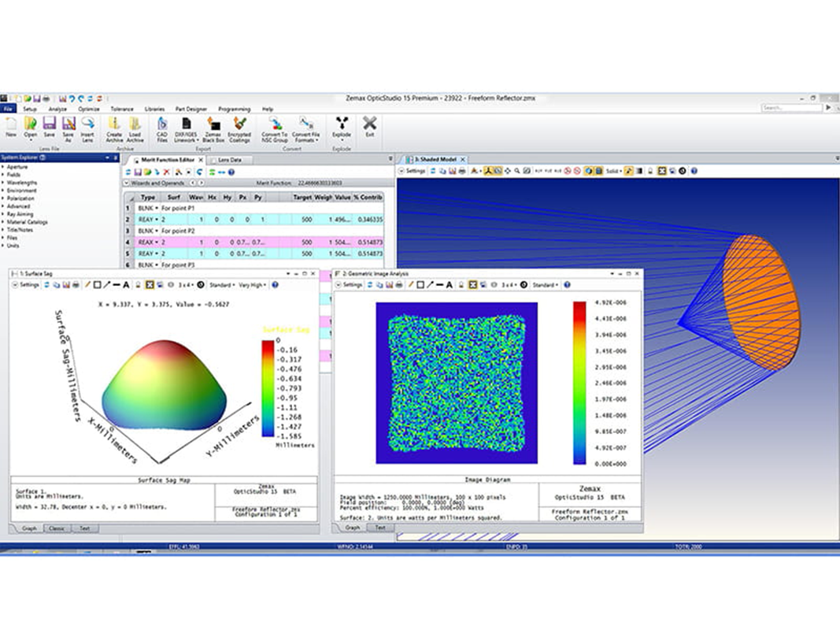This screenshot has width=840, height=630.
Task: Open the Explode dropdown in ribbon
Action: 342,131
